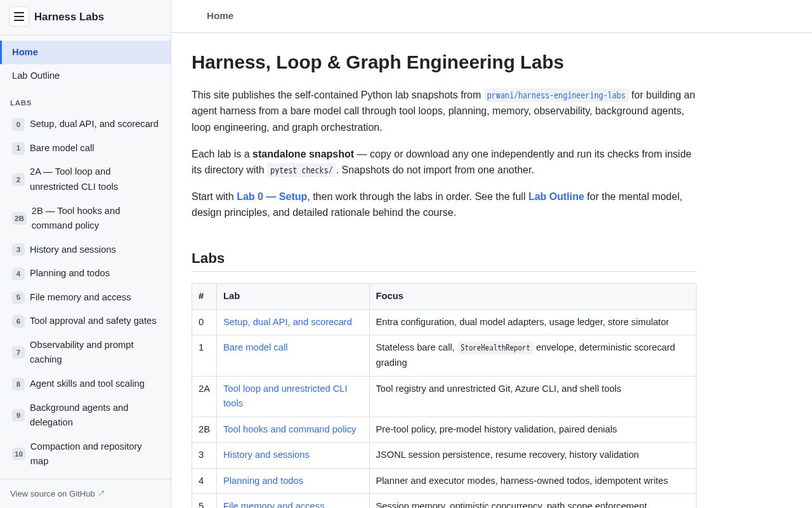Click the pytest checks/ code snippet
Viewport: 812px width, 508px height.
tap(301, 170)
